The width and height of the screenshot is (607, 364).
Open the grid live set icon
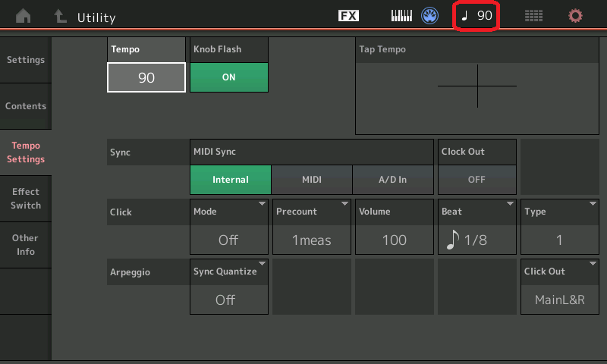click(x=533, y=16)
